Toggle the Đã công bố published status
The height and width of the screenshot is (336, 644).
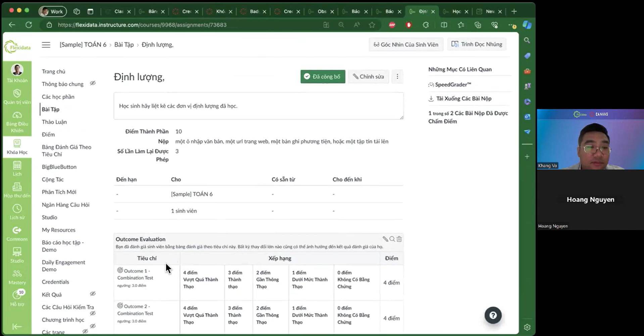(x=323, y=77)
